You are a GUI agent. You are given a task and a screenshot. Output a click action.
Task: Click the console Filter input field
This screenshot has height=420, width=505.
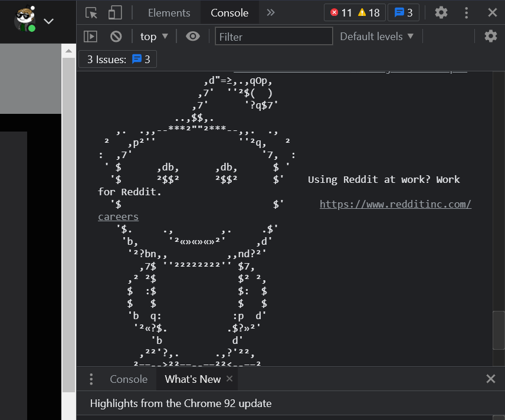[274, 36]
